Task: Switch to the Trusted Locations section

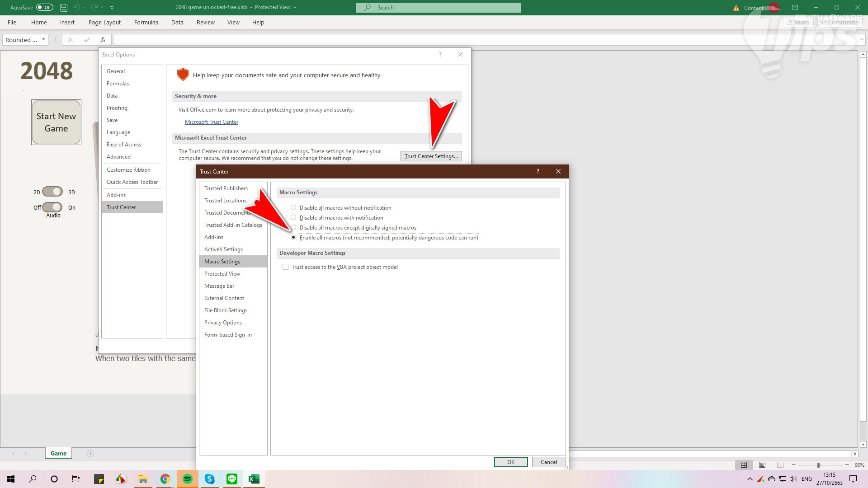Action: [x=225, y=201]
